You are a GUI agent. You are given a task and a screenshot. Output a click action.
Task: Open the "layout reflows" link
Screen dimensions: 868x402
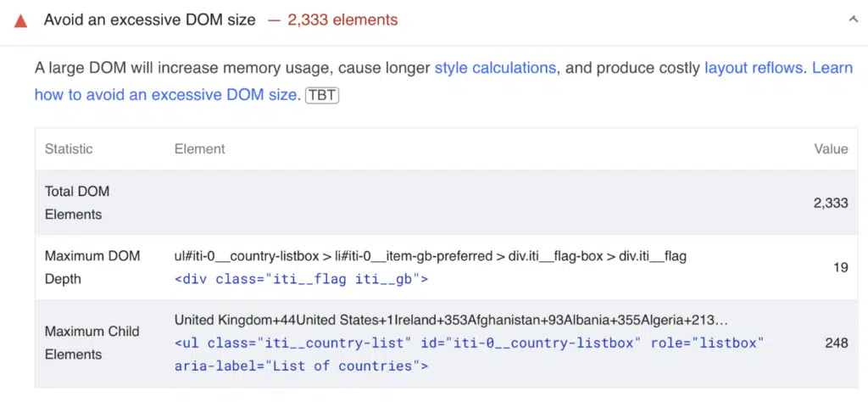pyautogui.click(x=753, y=68)
